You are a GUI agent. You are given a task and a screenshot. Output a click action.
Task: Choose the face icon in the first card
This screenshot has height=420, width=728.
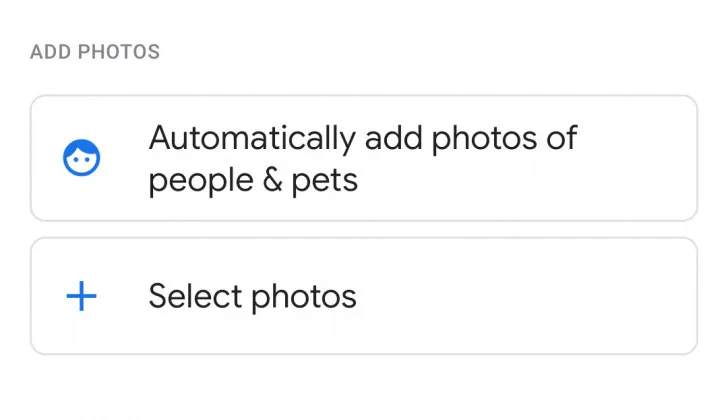pos(81,159)
